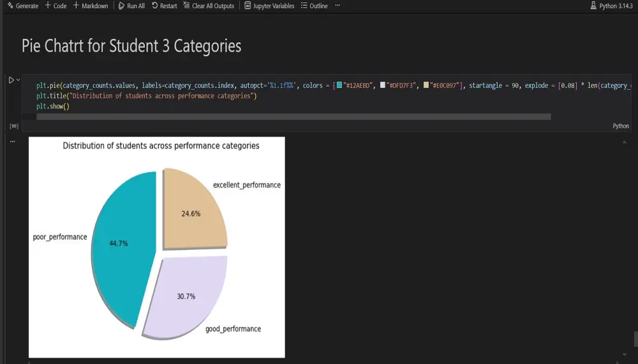Click the #E0C097 tan color swatch
The image size is (638, 364).
426,85
